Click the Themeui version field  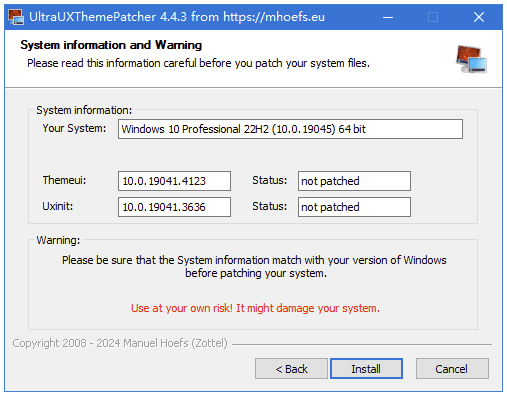(x=174, y=181)
